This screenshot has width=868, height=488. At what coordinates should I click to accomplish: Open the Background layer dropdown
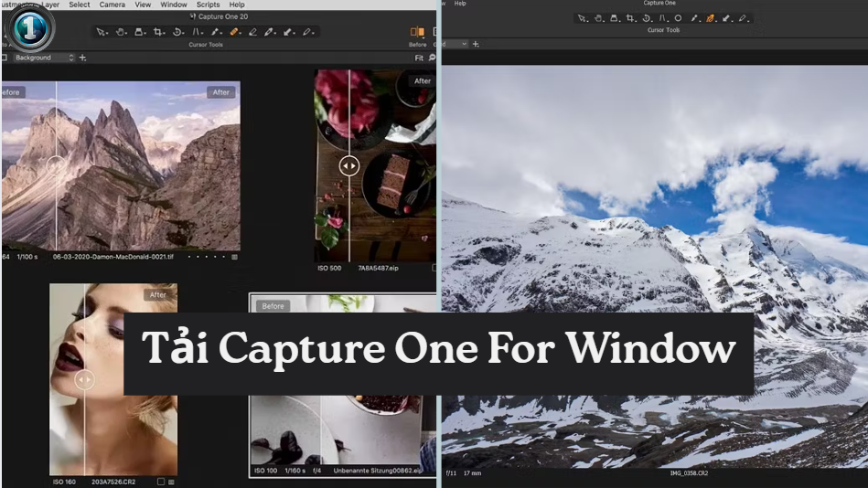point(43,58)
